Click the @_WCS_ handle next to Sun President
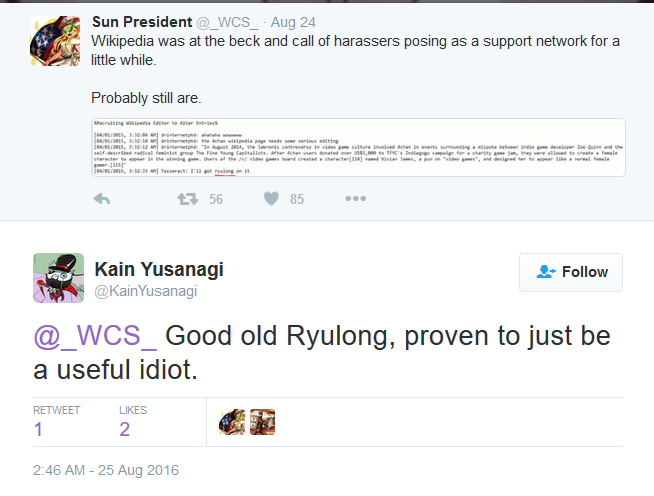Image resolution: width=654 pixels, height=496 pixels. [x=227, y=22]
